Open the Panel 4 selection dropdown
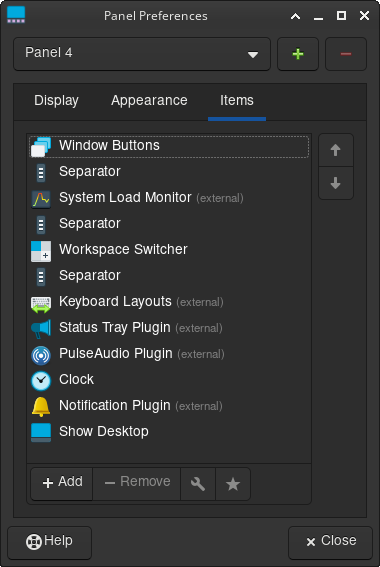 (142, 54)
